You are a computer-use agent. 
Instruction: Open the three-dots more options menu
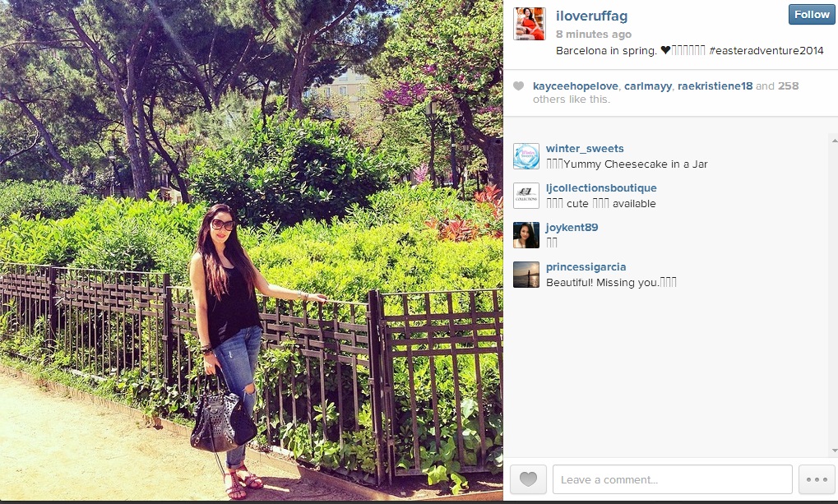coord(817,479)
